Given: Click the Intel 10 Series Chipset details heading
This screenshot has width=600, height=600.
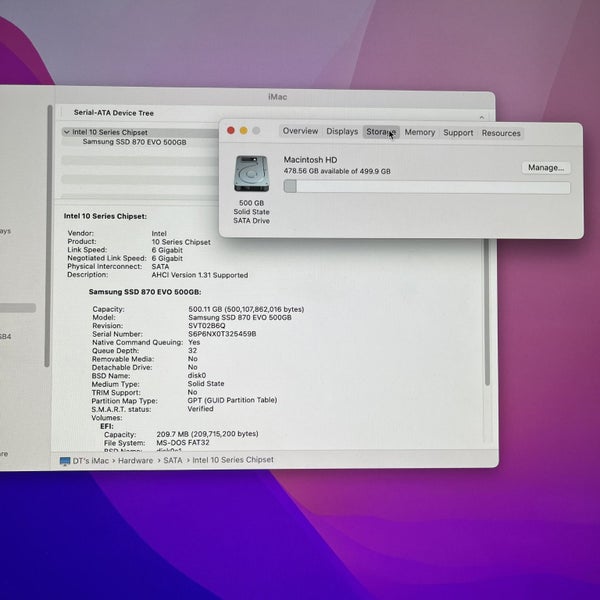Looking at the screenshot, I should point(105,216).
